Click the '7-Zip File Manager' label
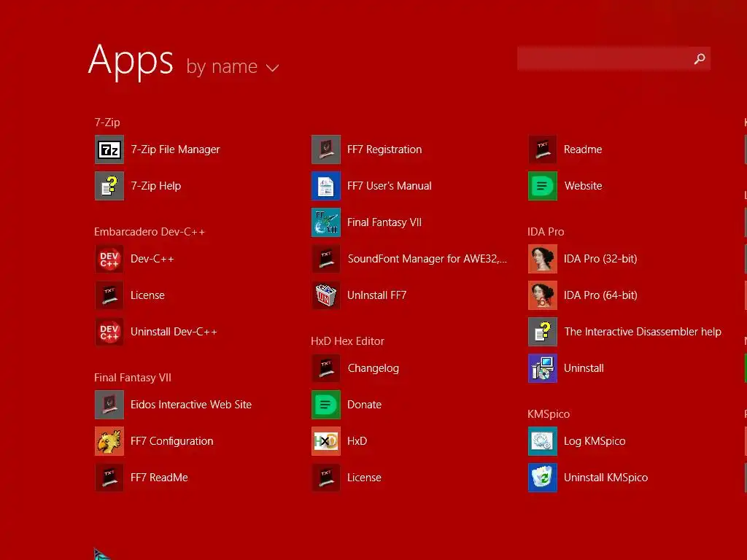The image size is (747, 560). click(175, 149)
